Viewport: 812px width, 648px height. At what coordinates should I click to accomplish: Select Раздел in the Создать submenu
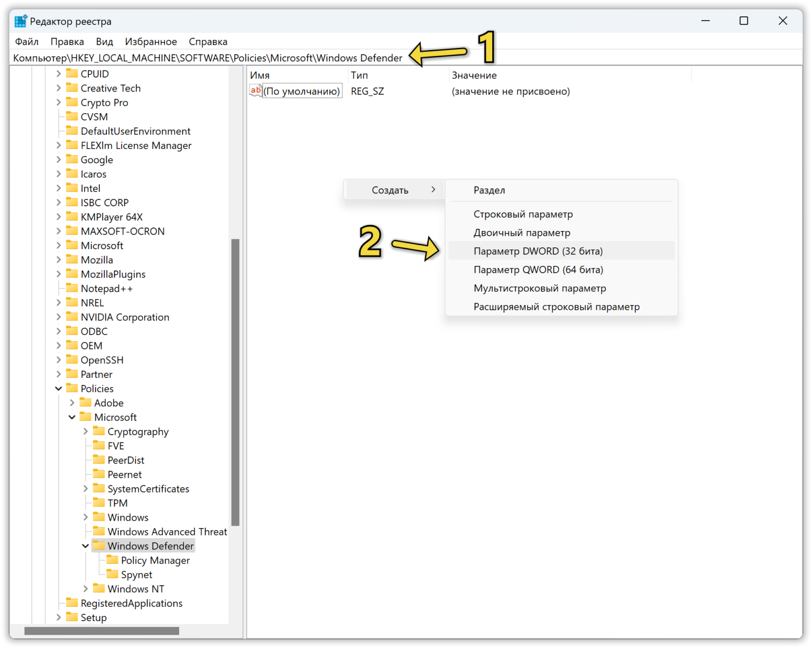point(489,190)
